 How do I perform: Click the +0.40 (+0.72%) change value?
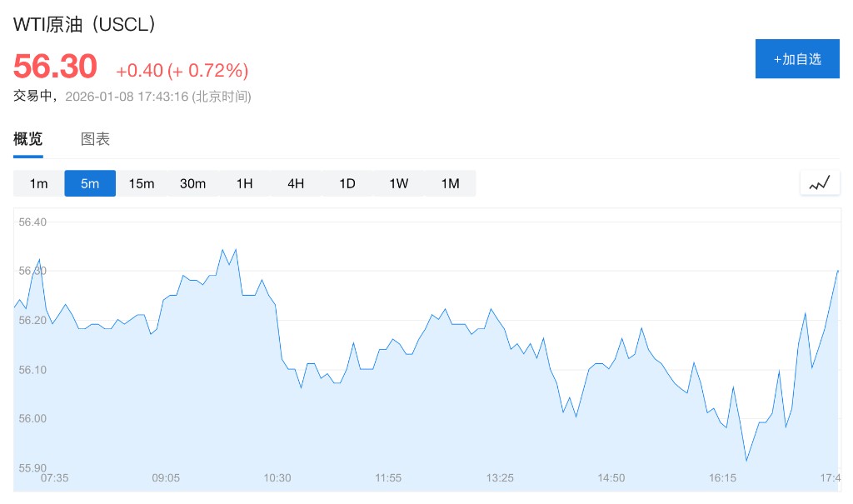click(182, 70)
